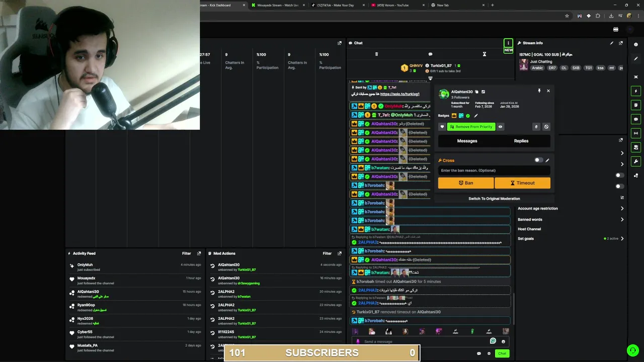Click Remove From Priority button
The image size is (644, 362).
[471, 127]
